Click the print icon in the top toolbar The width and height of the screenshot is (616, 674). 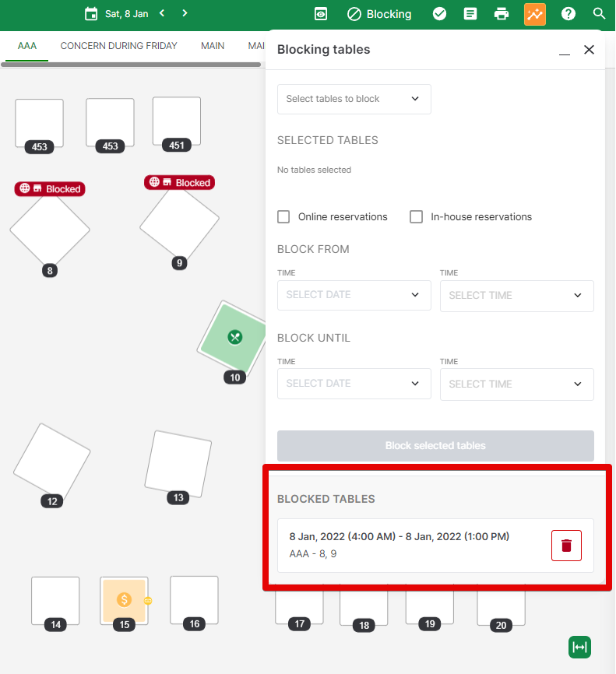[x=502, y=13]
